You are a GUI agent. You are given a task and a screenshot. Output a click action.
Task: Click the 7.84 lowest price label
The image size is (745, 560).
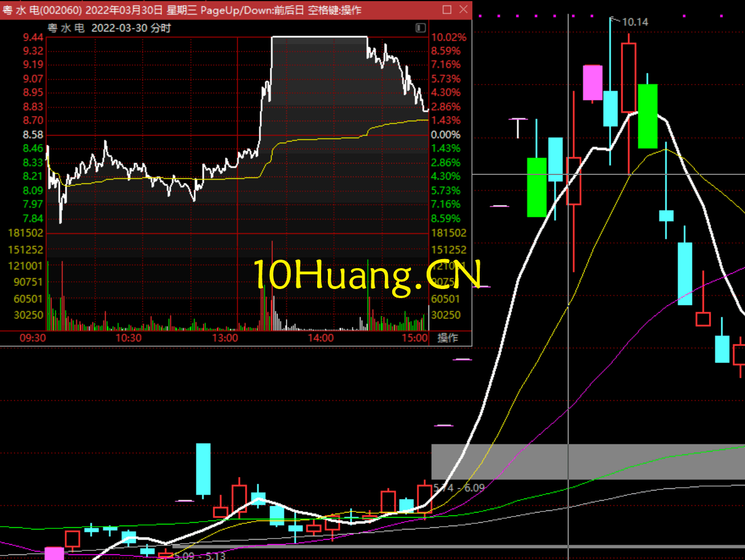click(33, 218)
